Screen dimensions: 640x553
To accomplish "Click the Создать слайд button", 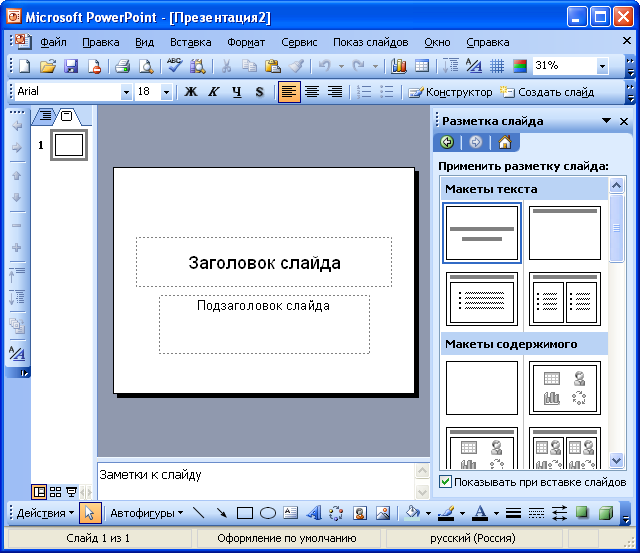I will pyautogui.click(x=547, y=92).
